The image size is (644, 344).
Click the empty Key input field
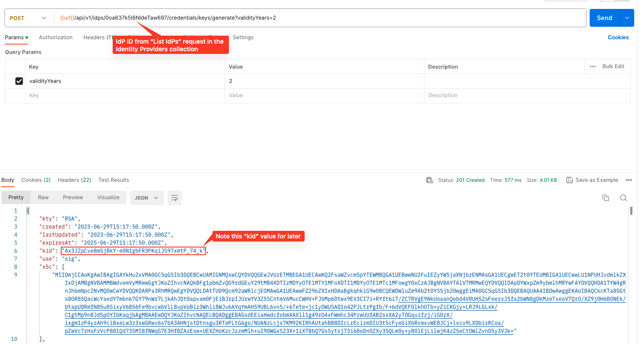[125, 95]
